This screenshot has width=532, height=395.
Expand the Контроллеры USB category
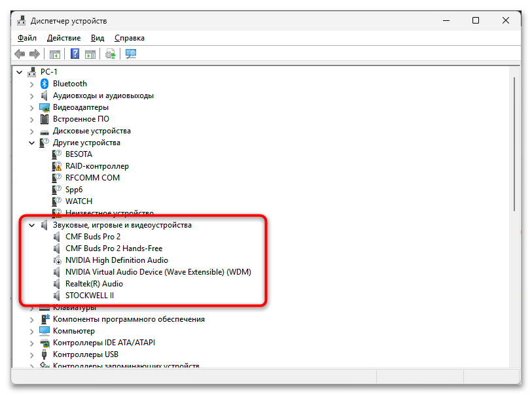pos(31,354)
